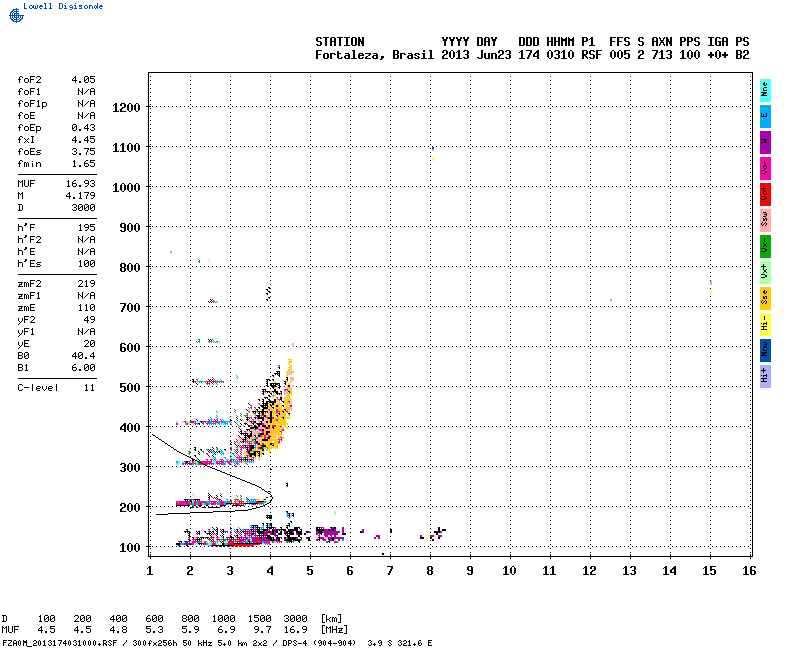Click the yF2 value 49

[90, 320]
